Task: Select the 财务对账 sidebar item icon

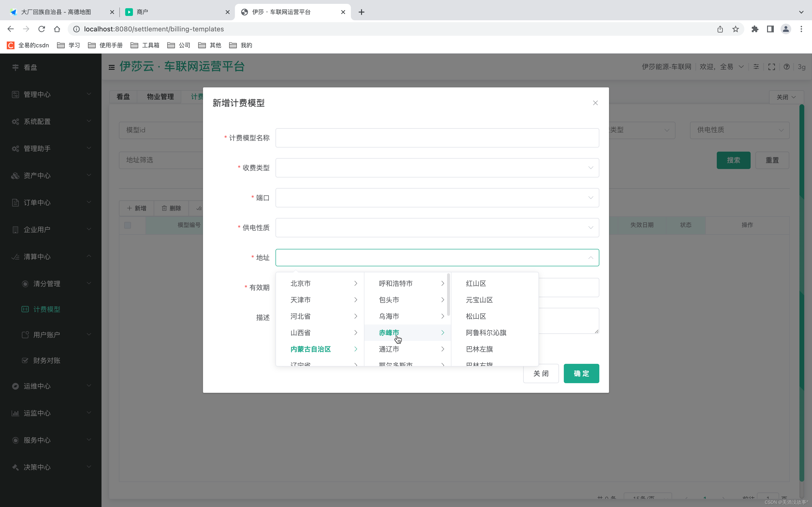Action: pos(25,360)
